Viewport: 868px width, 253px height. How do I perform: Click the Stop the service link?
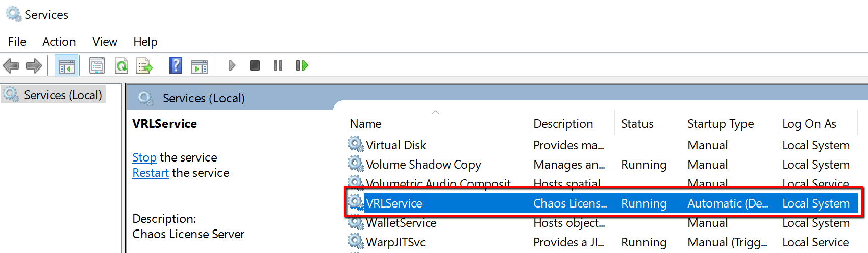pos(144,157)
